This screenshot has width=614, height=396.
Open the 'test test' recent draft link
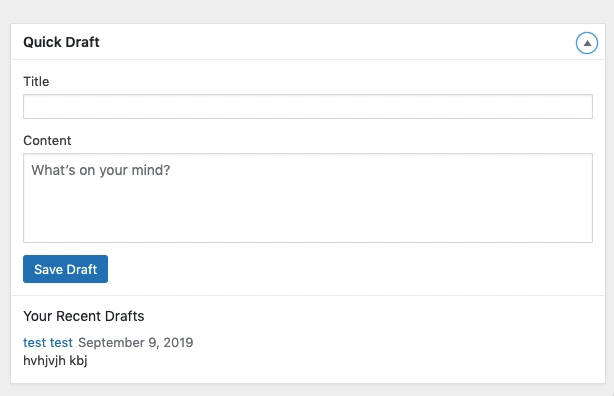48,342
